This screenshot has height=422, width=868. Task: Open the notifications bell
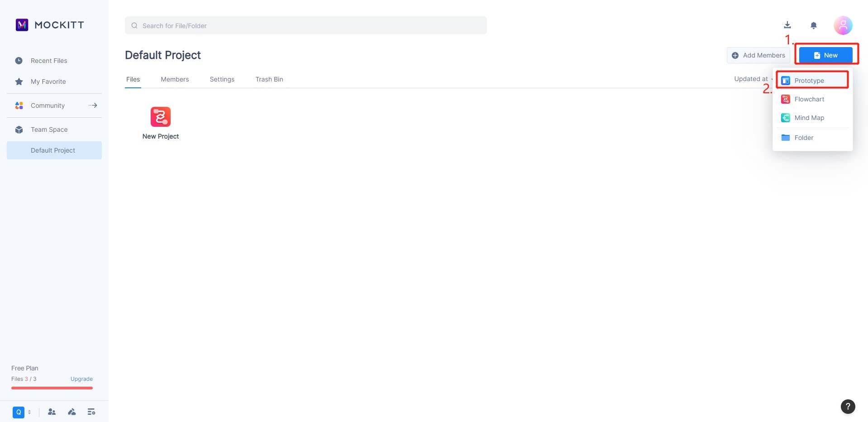[x=814, y=25]
